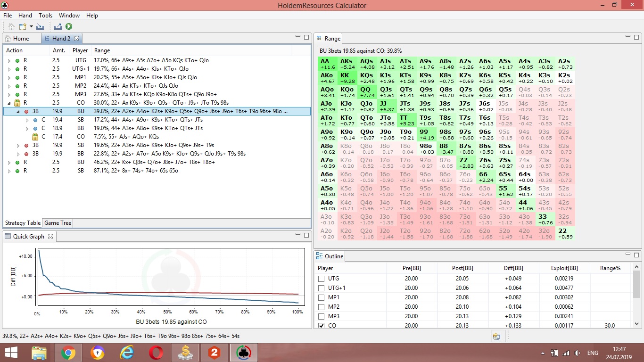Check the MP3 player checkbox
Image resolution: width=644 pixels, height=362 pixels.
coord(322,316)
